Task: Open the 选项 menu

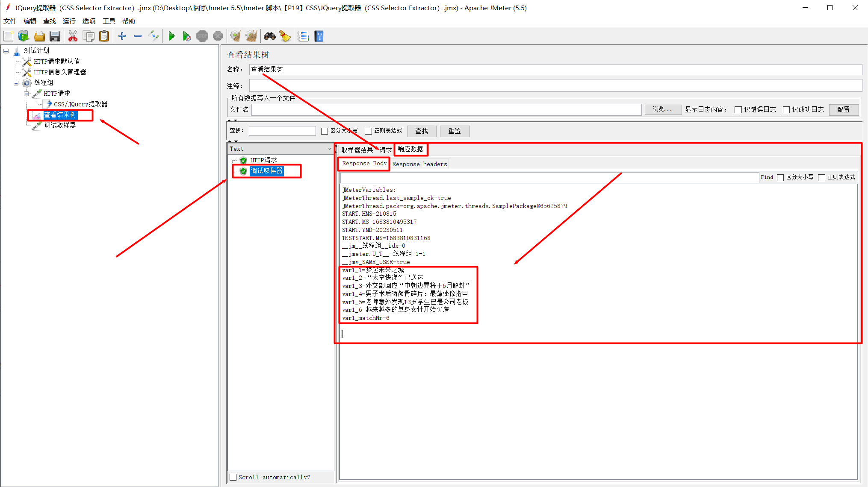Action: click(89, 21)
